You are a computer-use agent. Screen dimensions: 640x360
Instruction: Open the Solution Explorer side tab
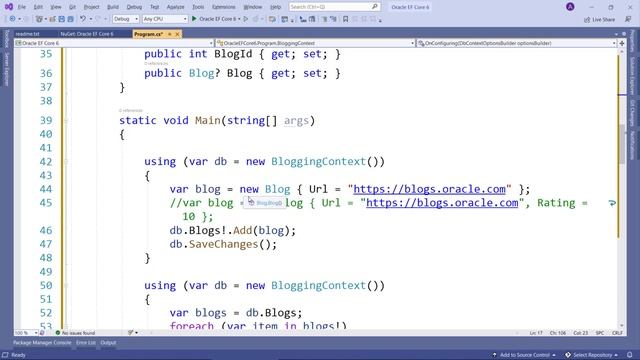[x=633, y=76]
